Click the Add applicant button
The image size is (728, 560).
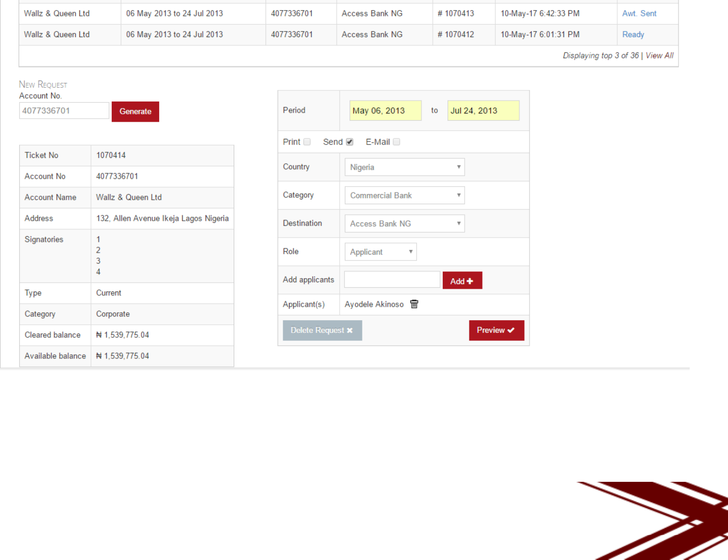[462, 280]
